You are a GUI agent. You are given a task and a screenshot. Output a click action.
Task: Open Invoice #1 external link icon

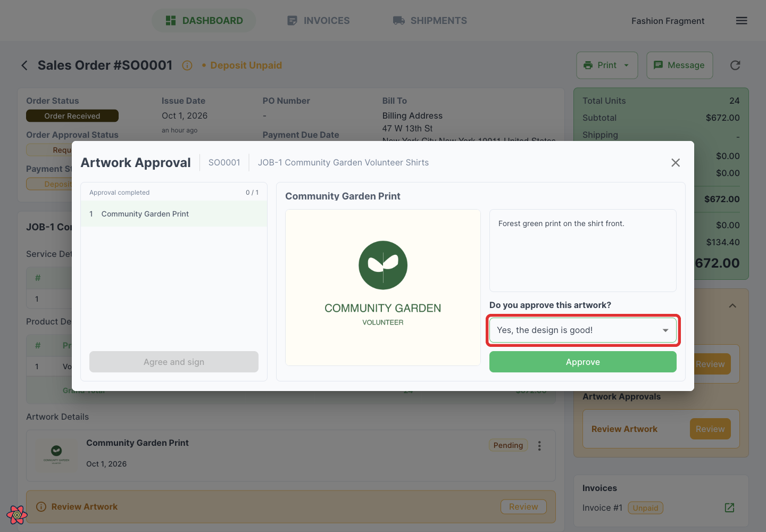(729, 508)
